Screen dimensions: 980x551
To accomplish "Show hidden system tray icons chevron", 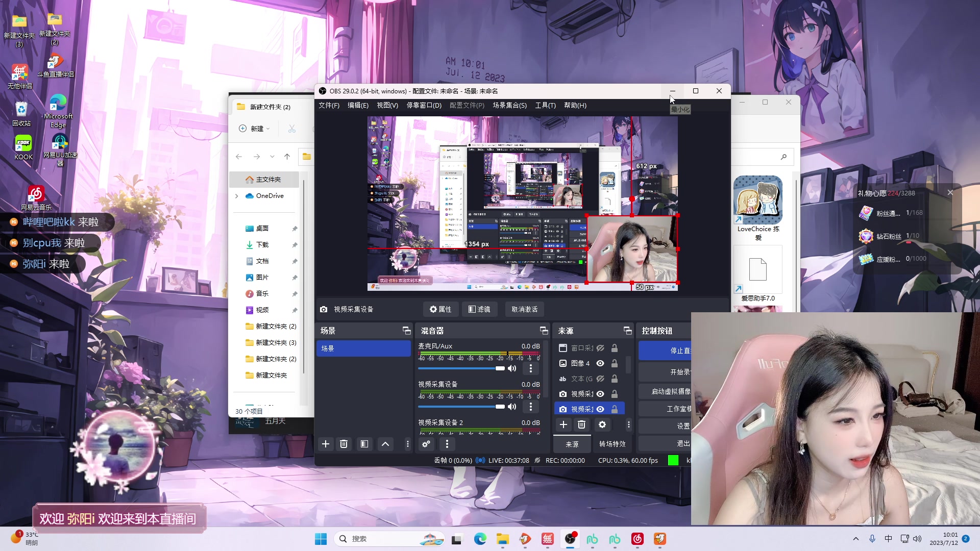I will click(856, 539).
